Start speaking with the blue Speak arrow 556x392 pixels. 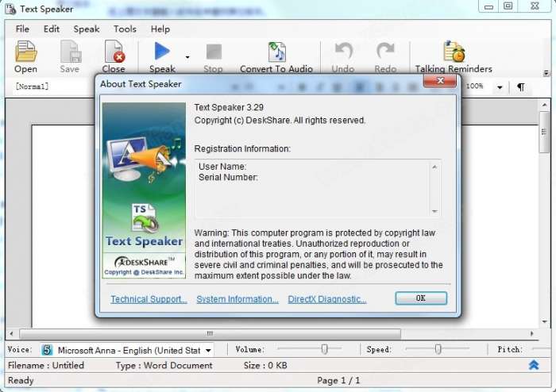(162, 52)
